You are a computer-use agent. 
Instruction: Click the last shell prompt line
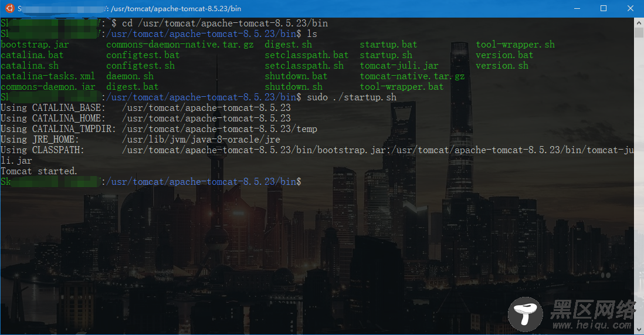point(151,182)
